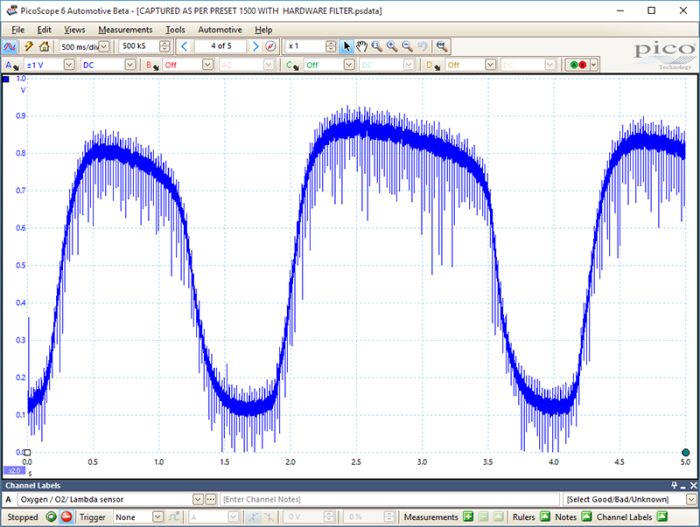Expand the Oxygen / O2 / Lambda sensor label dropdown
The height and width of the screenshot is (527, 700).
(198, 499)
